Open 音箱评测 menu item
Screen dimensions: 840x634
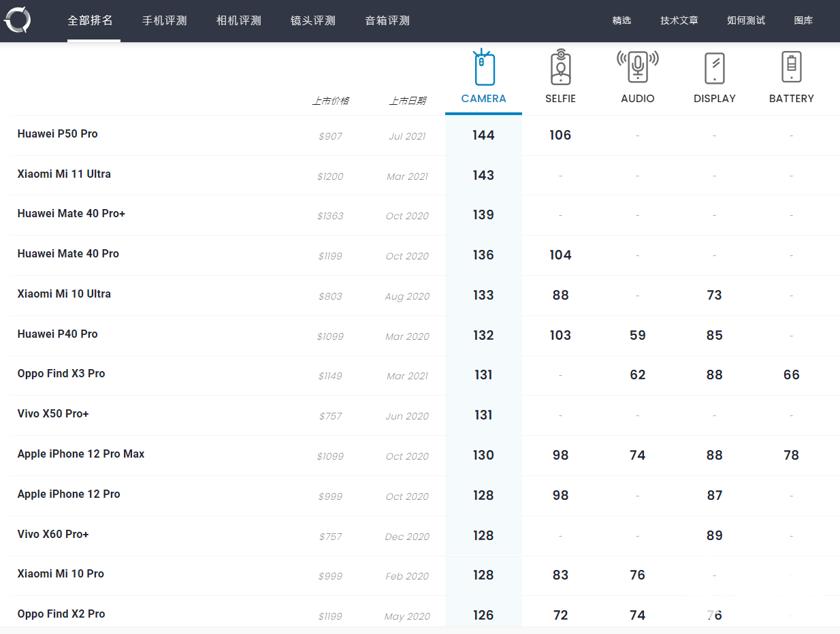coord(387,20)
